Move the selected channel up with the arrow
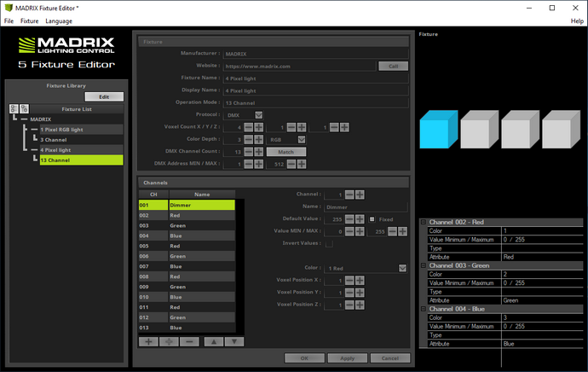 tap(214, 341)
